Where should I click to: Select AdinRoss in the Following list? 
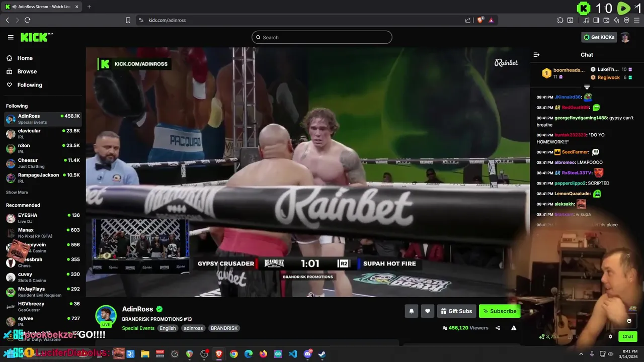tap(43, 119)
